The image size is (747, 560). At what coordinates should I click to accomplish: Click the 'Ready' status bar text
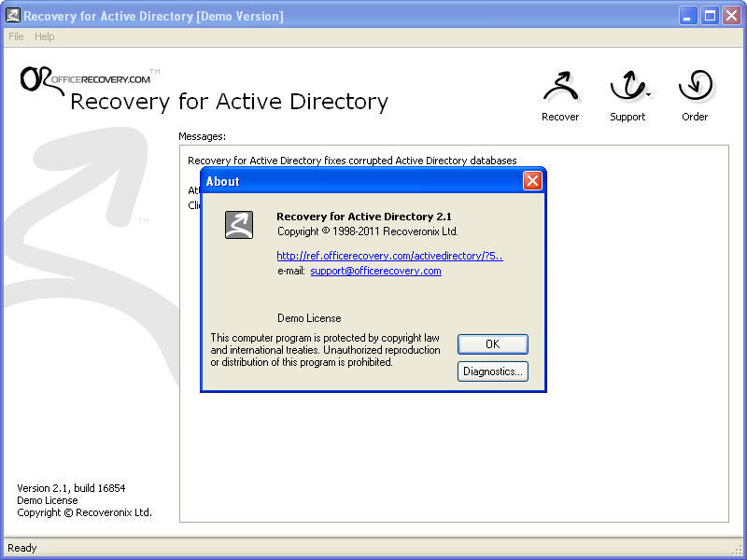[21, 548]
